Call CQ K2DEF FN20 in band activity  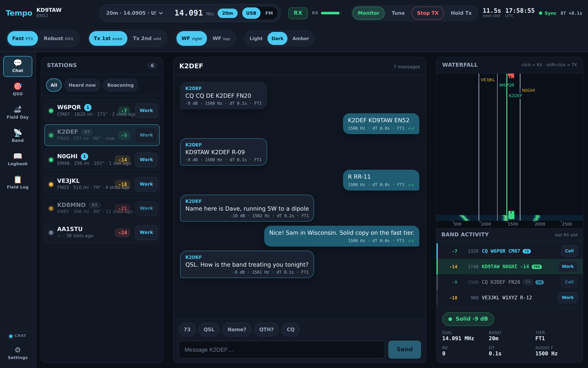[569, 282]
